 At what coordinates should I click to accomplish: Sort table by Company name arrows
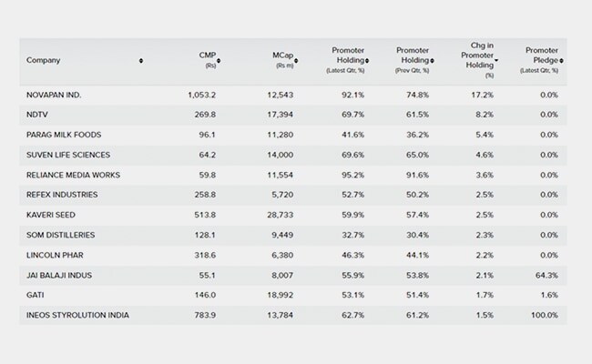(x=141, y=61)
